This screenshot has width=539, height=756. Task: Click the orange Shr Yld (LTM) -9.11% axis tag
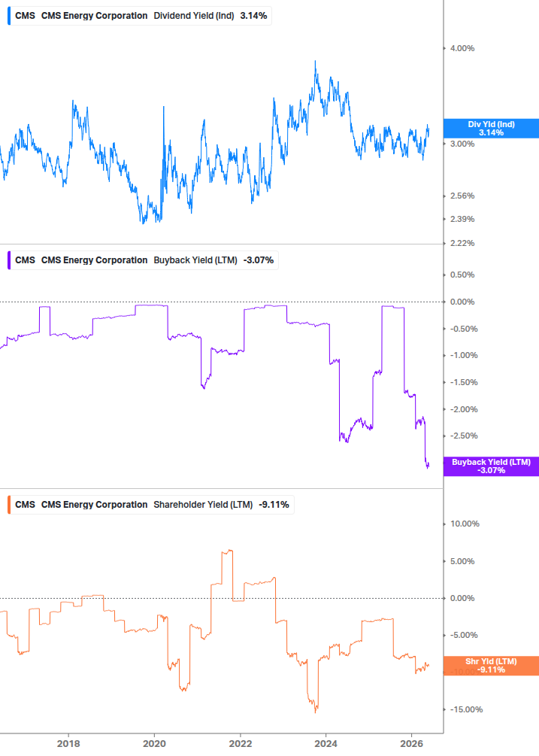pos(491,666)
